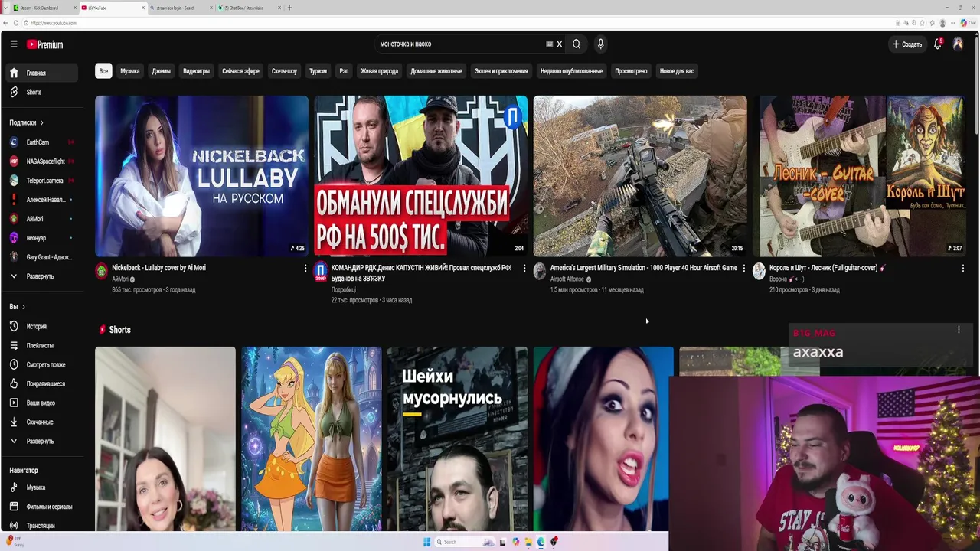Go to Главная in sidebar
The height and width of the screenshot is (551, 980).
point(43,73)
